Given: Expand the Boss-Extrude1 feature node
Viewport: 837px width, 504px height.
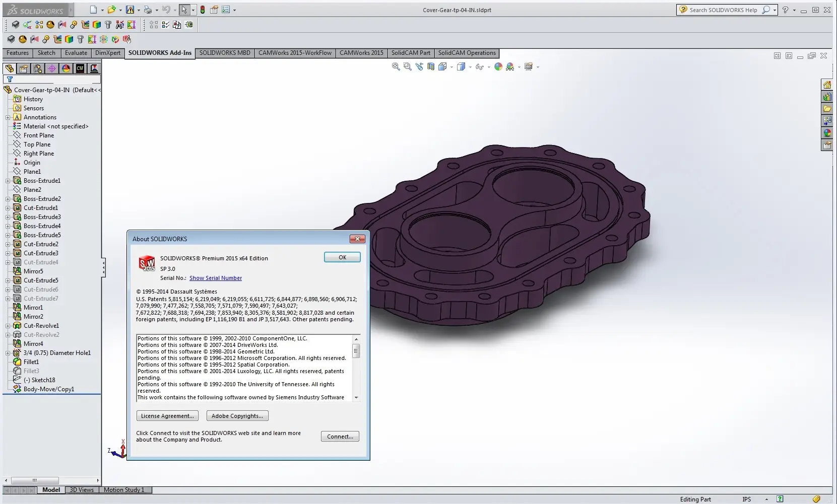Looking at the screenshot, I should click(x=8, y=181).
